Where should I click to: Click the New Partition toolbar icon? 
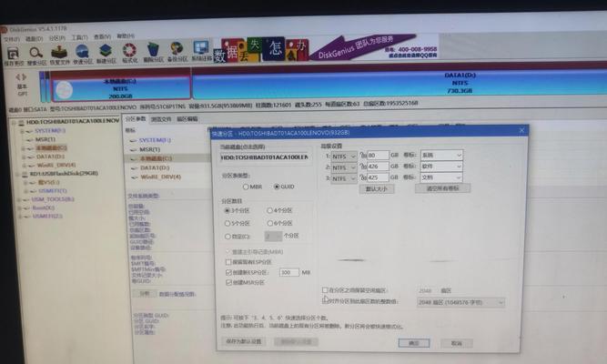coord(106,51)
